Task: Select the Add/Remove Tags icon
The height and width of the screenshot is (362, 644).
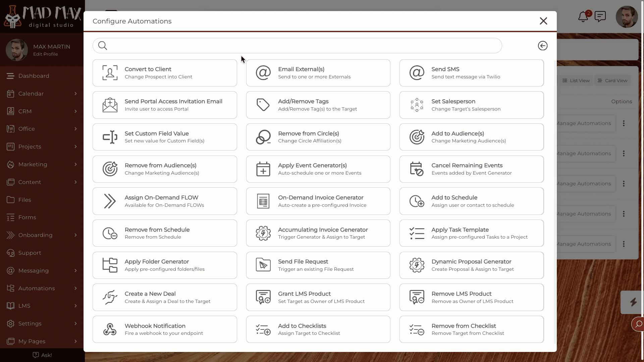Action: pos(263,105)
